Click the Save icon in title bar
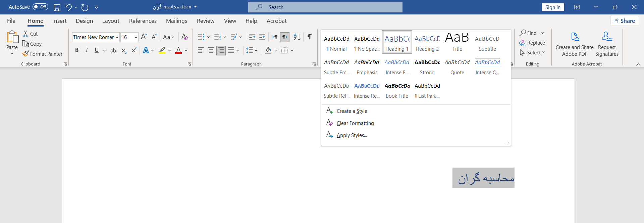This screenshot has width=644, height=223. coord(57,7)
